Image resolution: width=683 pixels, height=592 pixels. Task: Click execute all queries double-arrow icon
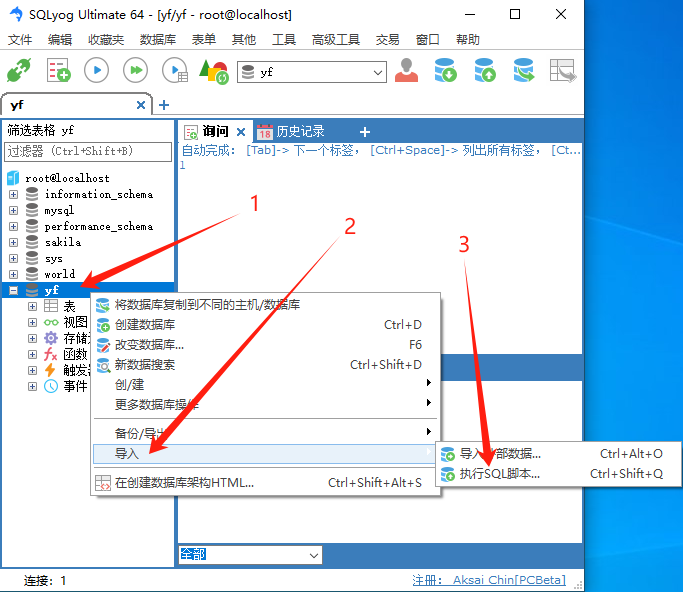(x=135, y=71)
